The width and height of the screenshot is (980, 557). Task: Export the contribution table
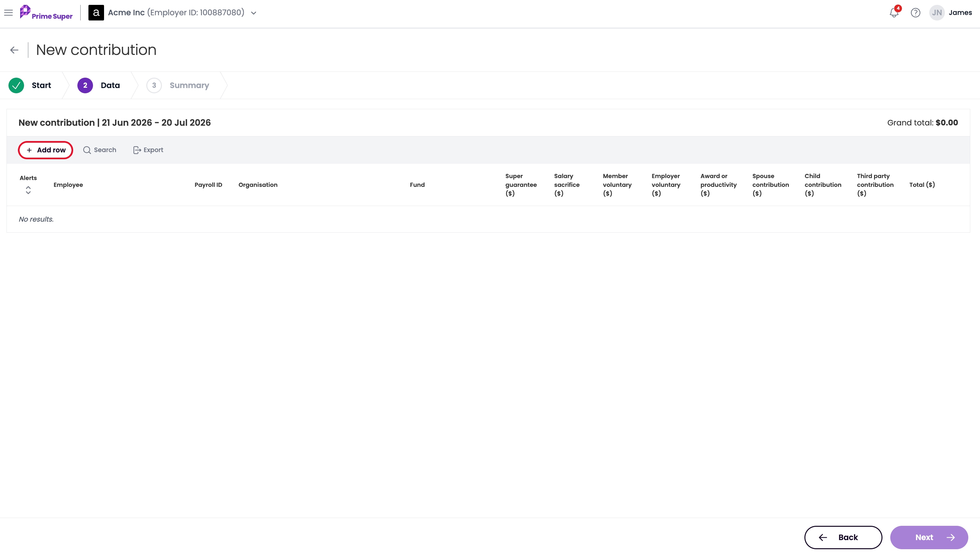pos(148,150)
